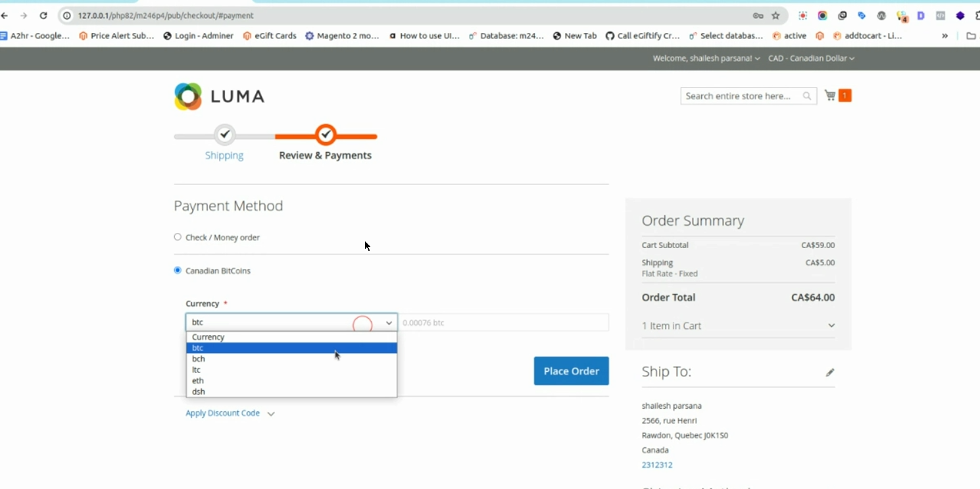The image size is (980, 489).
Task: Click the shopping cart icon
Action: [831, 95]
